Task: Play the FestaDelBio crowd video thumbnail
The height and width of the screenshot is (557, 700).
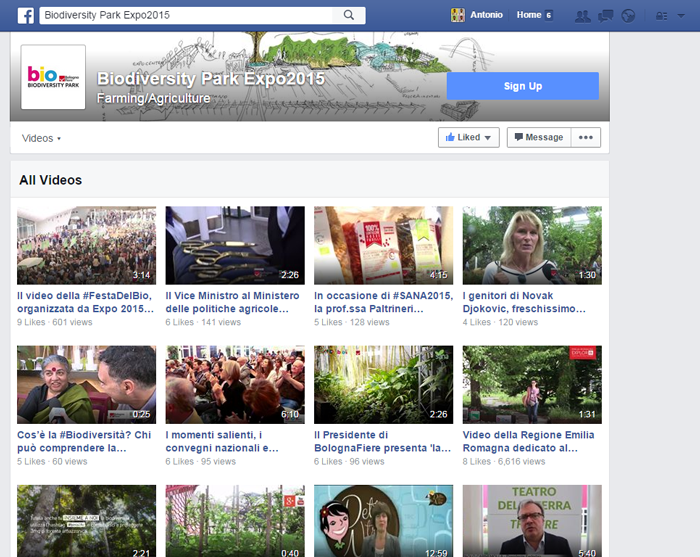Action: tap(87, 245)
